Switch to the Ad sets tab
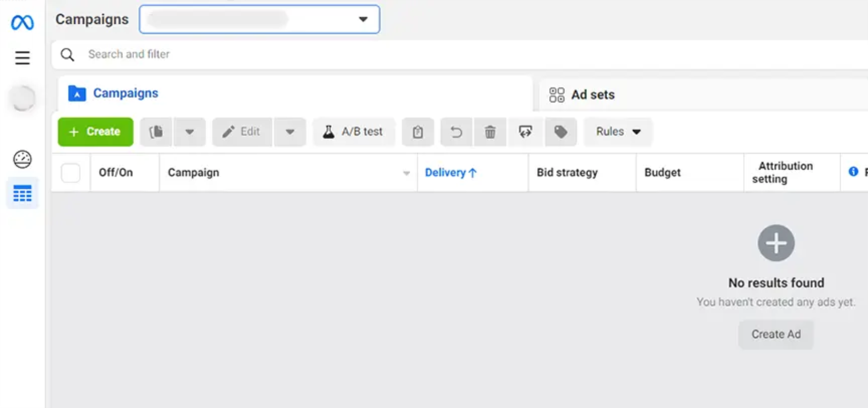 [x=593, y=95]
